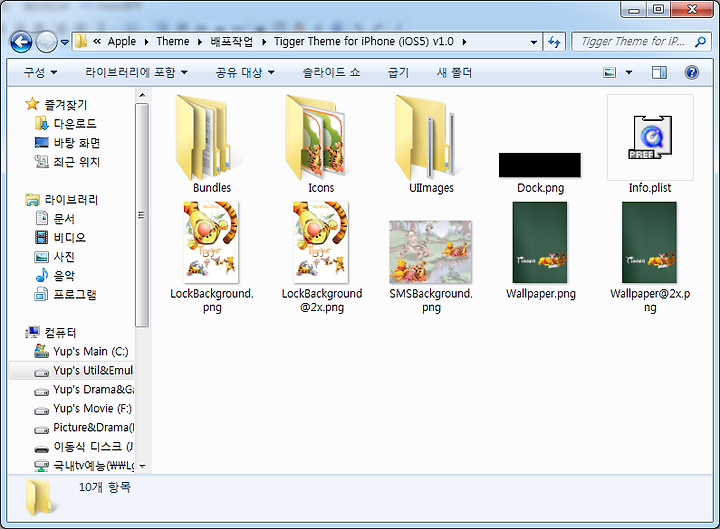
Task: Open Yup's Util&Emul drive
Action: [x=72, y=371]
